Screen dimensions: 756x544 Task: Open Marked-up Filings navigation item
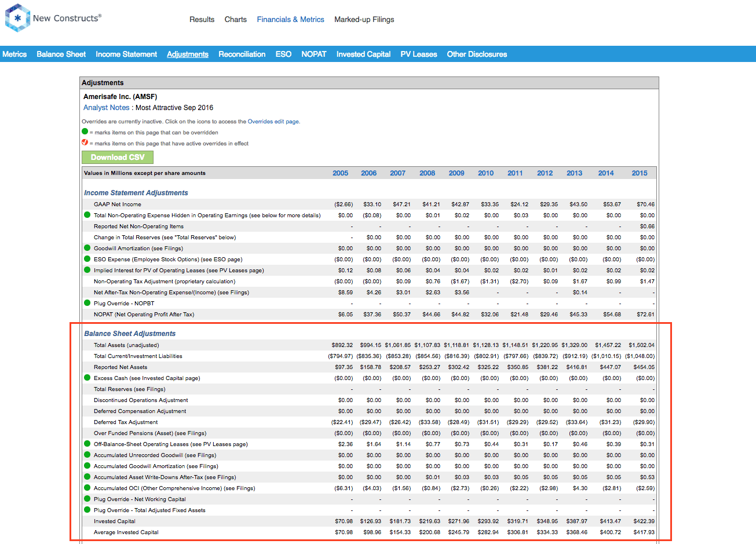click(364, 20)
